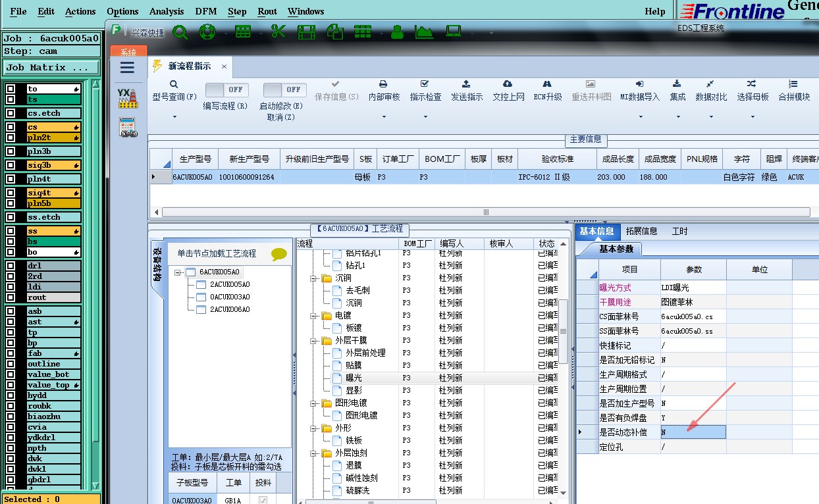Open dropdown arrow under 选择母板
Viewport: 819px width, 504px height.
click(753, 117)
